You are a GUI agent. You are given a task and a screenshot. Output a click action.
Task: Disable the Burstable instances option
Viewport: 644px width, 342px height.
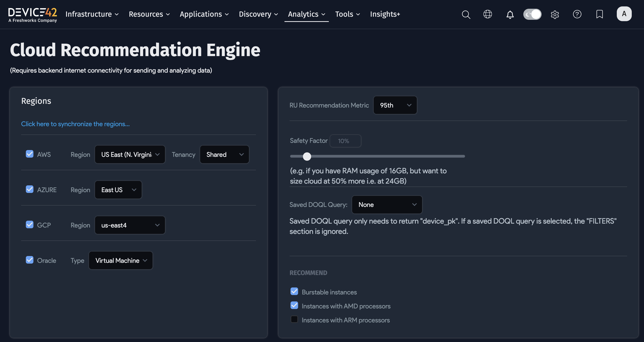click(x=294, y=291)
